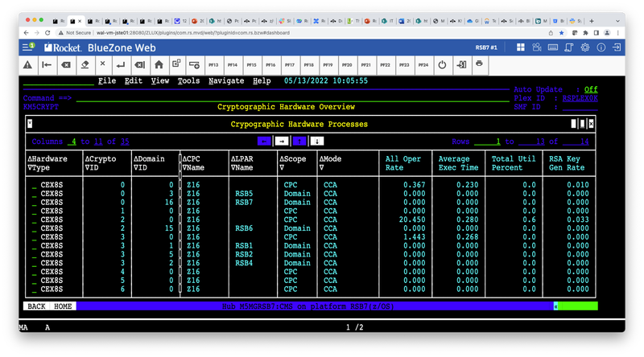Screen dimensions: 644x357
Task: Send the PF16 key
Action: click(x=270, y=65)
